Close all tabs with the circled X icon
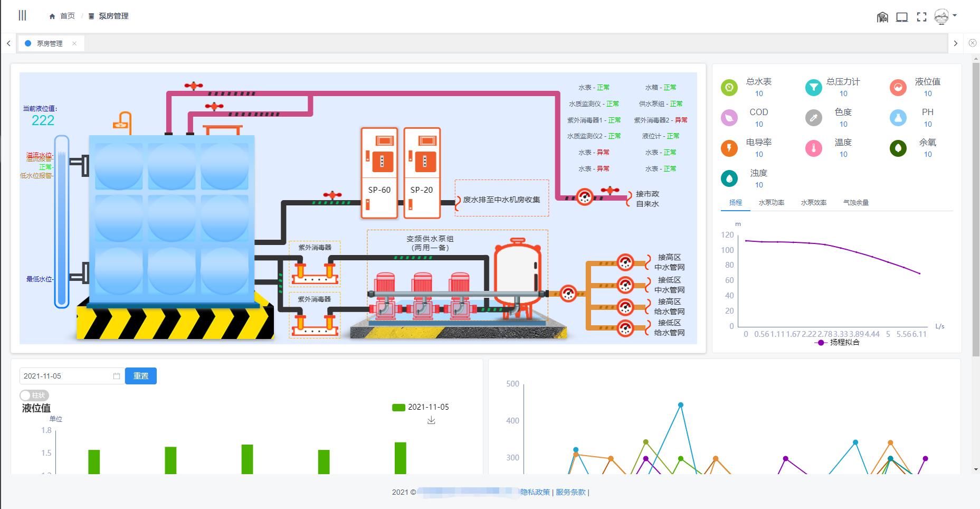The height and width of the screenshot is (509, 980). 973,43
